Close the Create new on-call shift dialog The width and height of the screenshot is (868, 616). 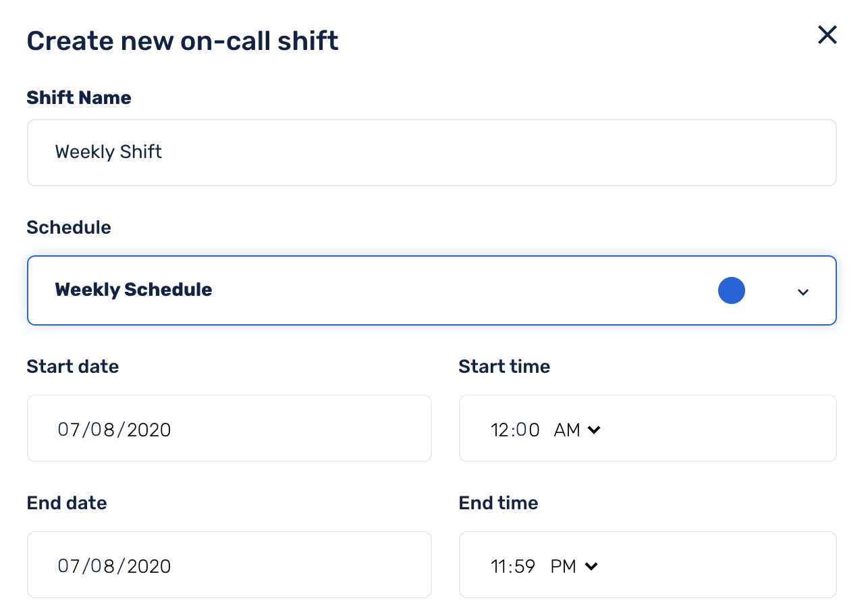pyautogui.click(x=827, y=35)
